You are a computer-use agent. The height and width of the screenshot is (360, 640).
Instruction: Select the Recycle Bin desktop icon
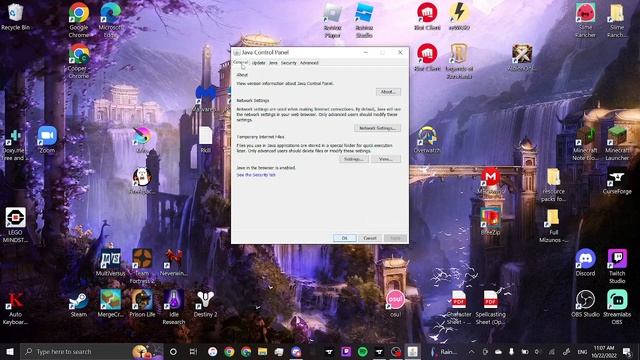click(x=16, y=17)
